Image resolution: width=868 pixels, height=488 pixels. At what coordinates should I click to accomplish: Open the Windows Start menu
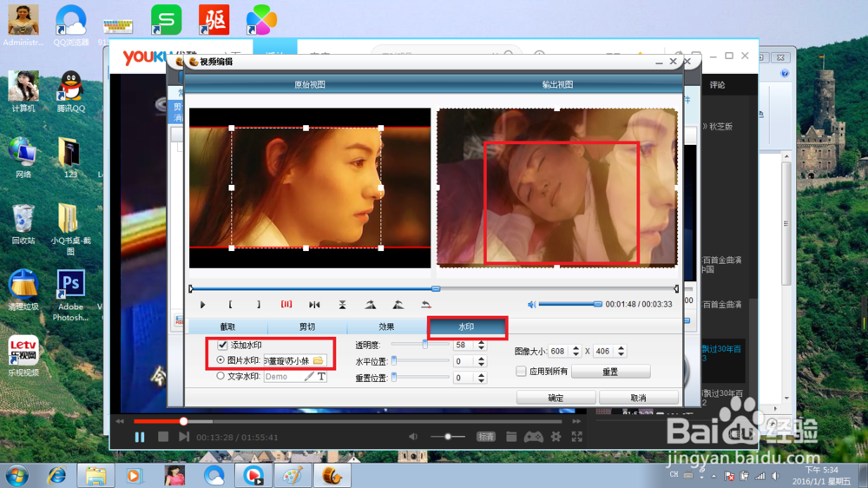pyautogui.click(x=16, y=476)
